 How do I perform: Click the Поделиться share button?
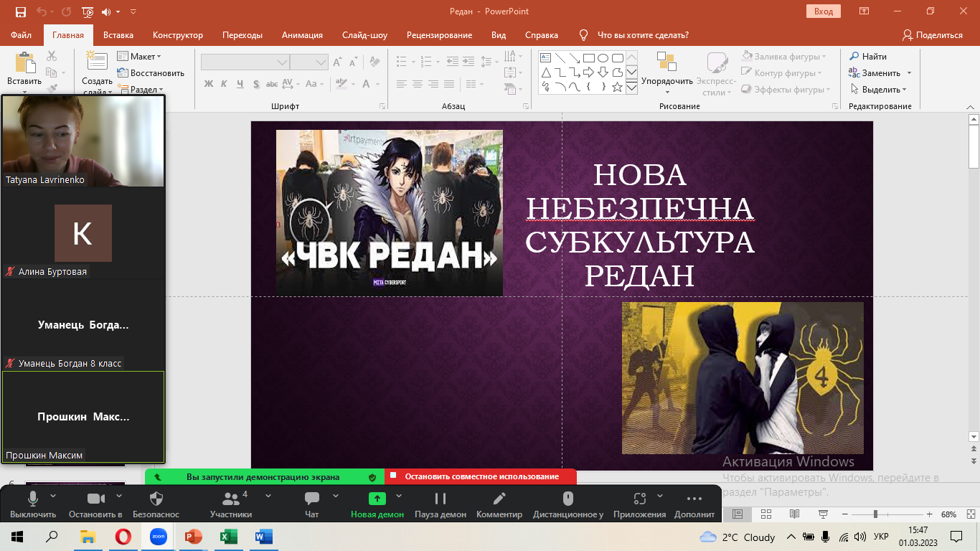click(x=933, y=35)
